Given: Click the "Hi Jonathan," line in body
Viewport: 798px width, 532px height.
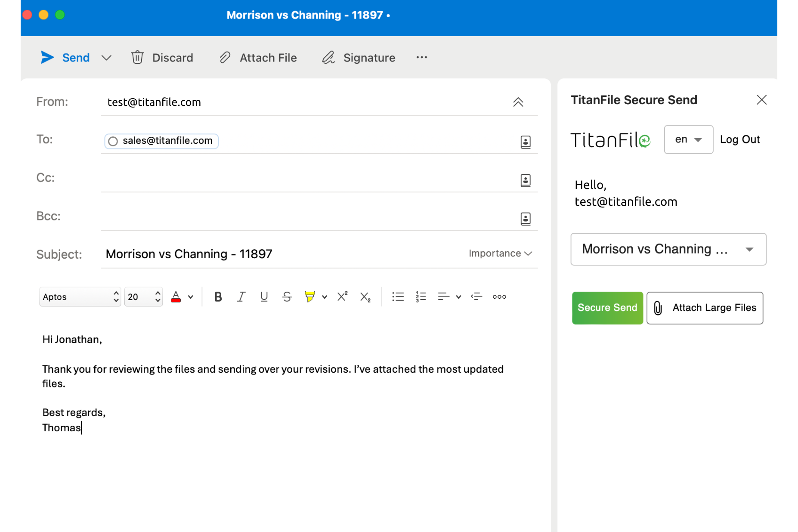Looking at the screenshot, I should point(72,339).
